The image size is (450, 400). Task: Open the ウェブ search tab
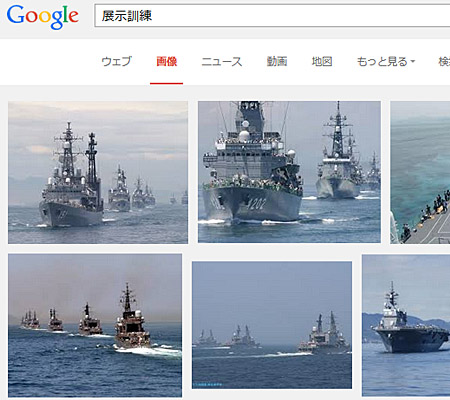[116, 61]
